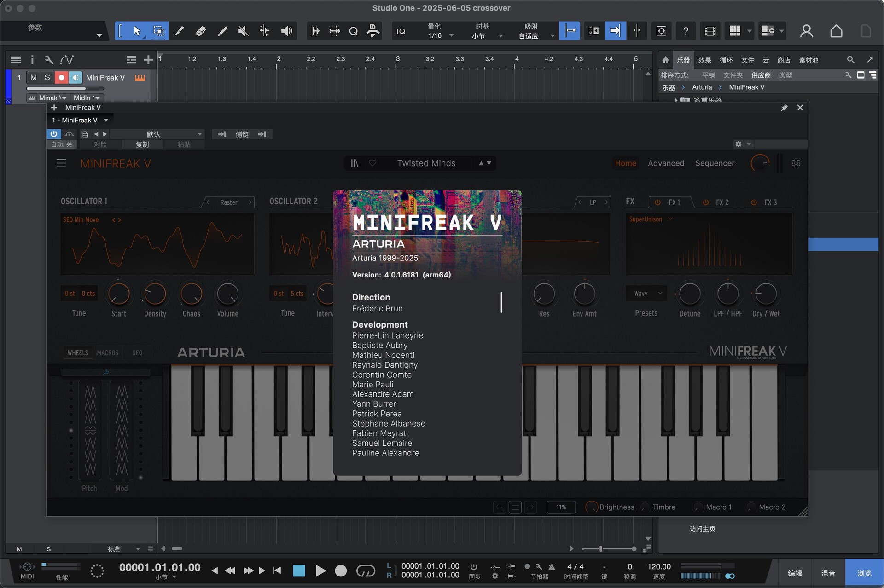
Task: Toggle monitor on MiniFreak V track
Action: tap(76, 78)
